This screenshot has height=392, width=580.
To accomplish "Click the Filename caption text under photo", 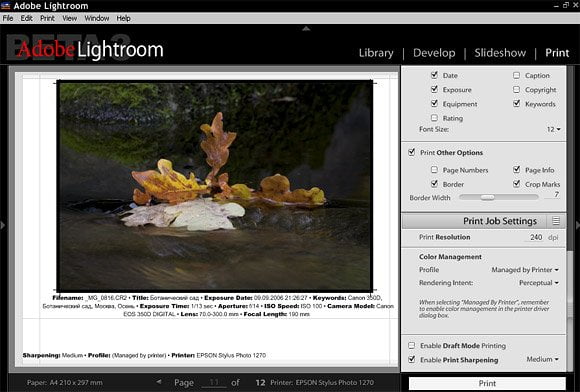I will point(218,306).
